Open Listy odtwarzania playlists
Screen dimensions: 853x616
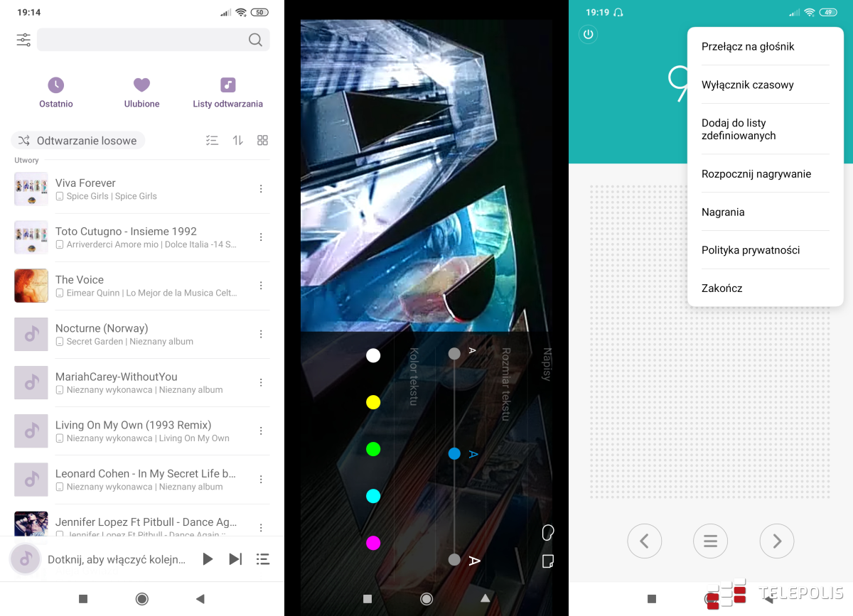tap(227, 92)
